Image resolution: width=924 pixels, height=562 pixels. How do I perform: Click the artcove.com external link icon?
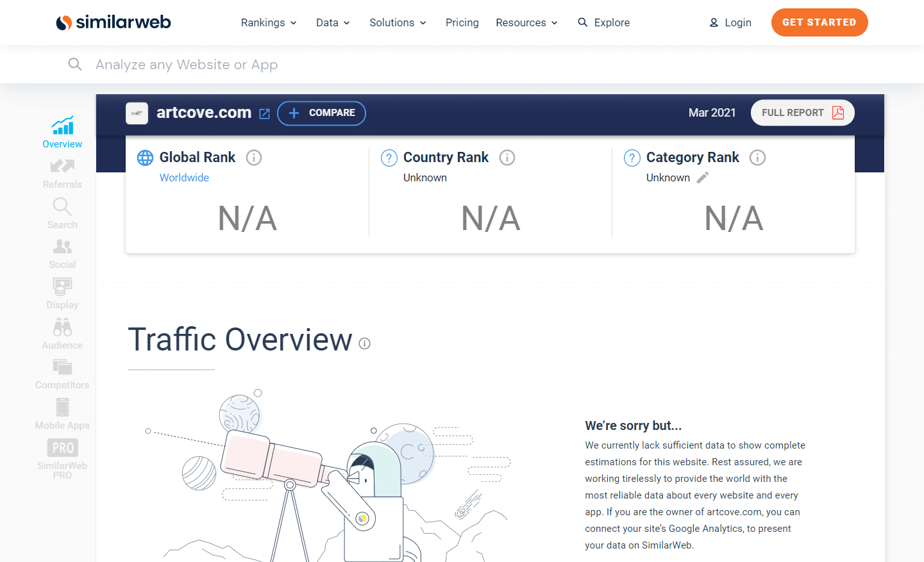point(264,113)
